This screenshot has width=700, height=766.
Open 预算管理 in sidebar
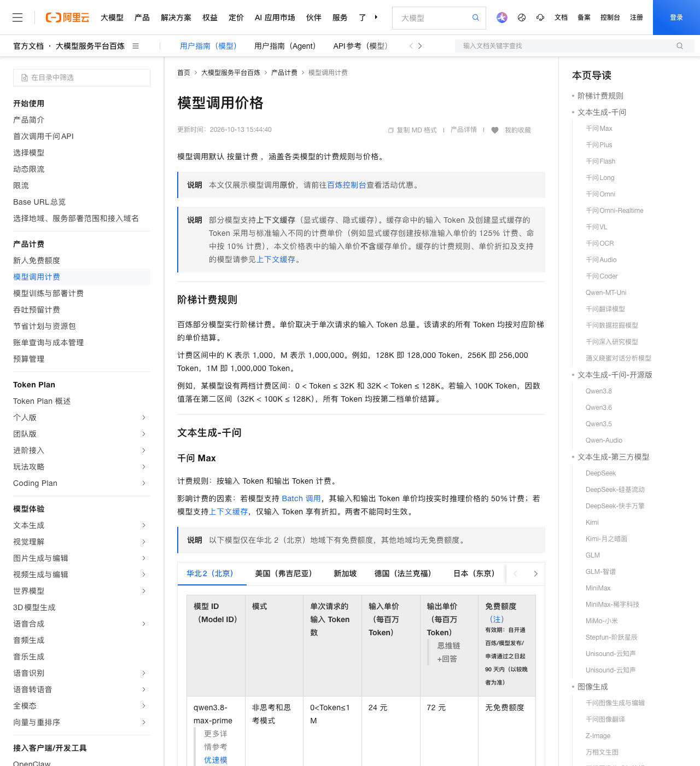[x=29, y=359]
